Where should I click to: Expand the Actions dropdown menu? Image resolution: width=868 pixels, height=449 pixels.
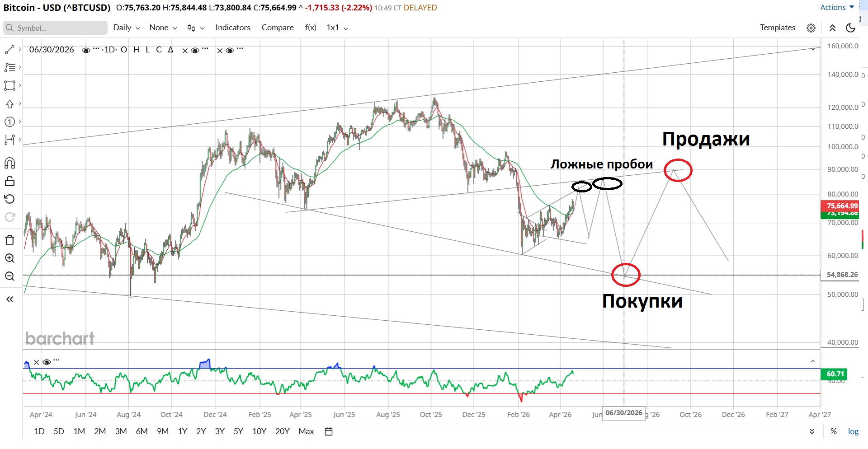click(837, 7)
